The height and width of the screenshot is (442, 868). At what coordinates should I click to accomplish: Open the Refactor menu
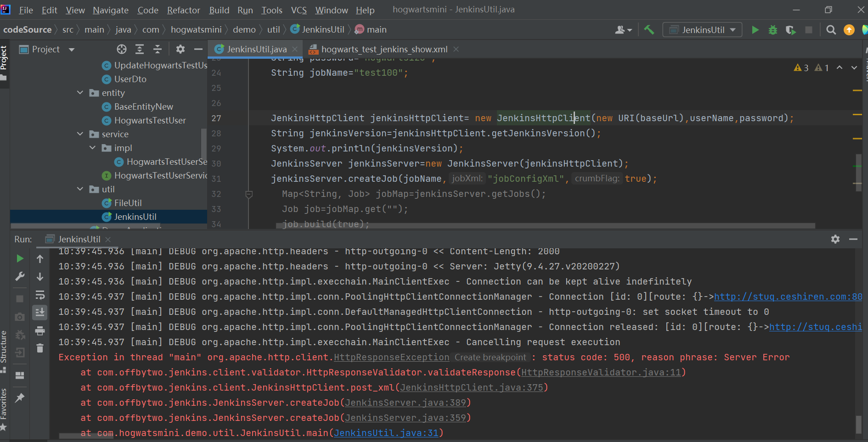[183, 10]
